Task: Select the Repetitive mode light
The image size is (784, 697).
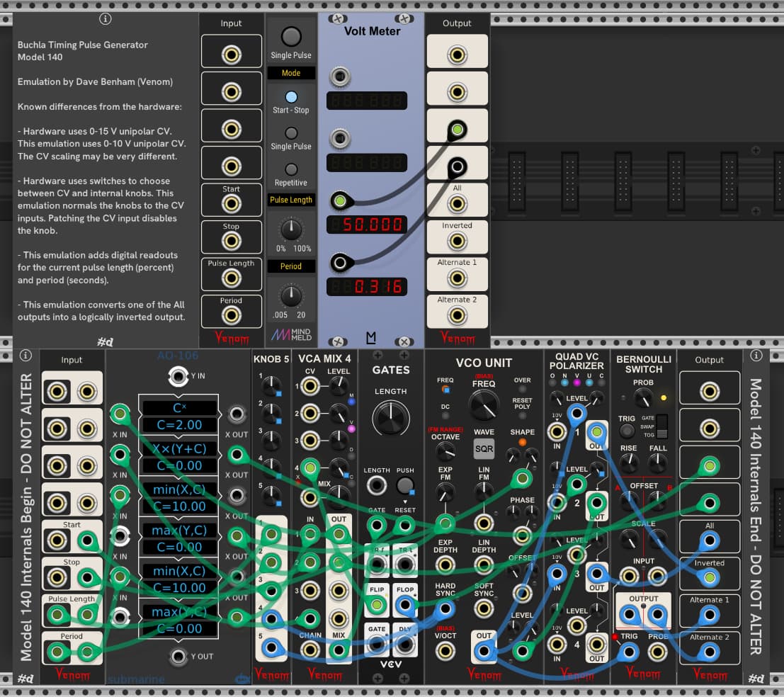Action: [291, 169]
